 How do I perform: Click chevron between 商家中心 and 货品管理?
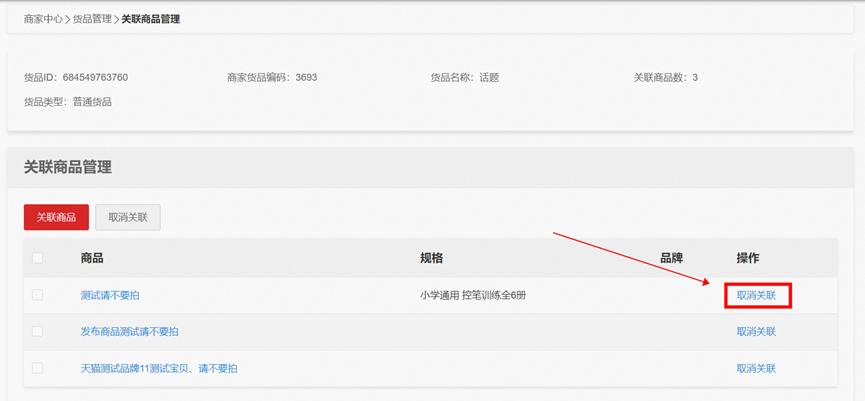[68, 20]
